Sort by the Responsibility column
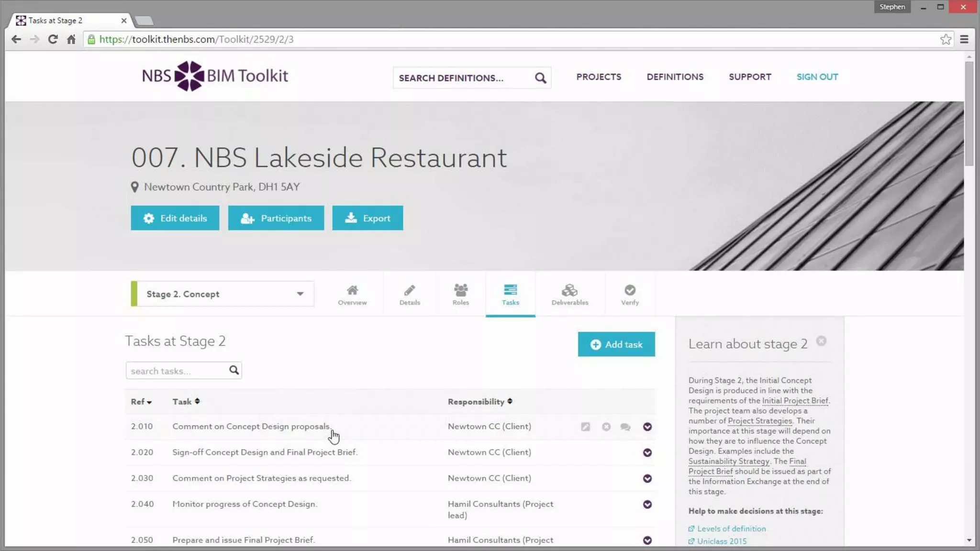This screenshot has height=551, width=980. click(x=480, y=402)
